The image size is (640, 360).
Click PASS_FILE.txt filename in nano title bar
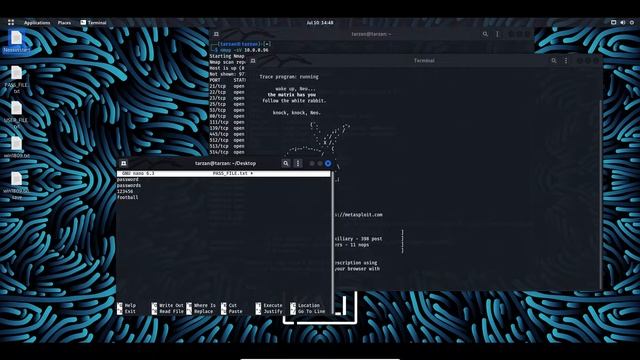tap(230, 173)
